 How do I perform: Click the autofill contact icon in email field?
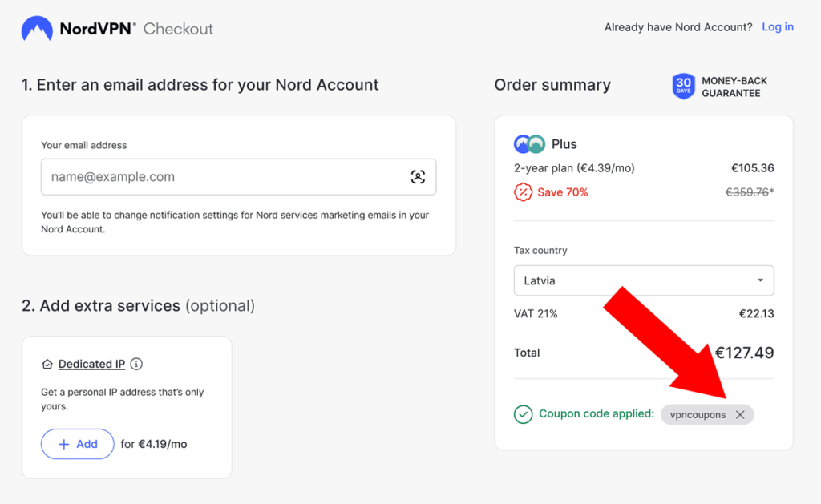(418, 177)
